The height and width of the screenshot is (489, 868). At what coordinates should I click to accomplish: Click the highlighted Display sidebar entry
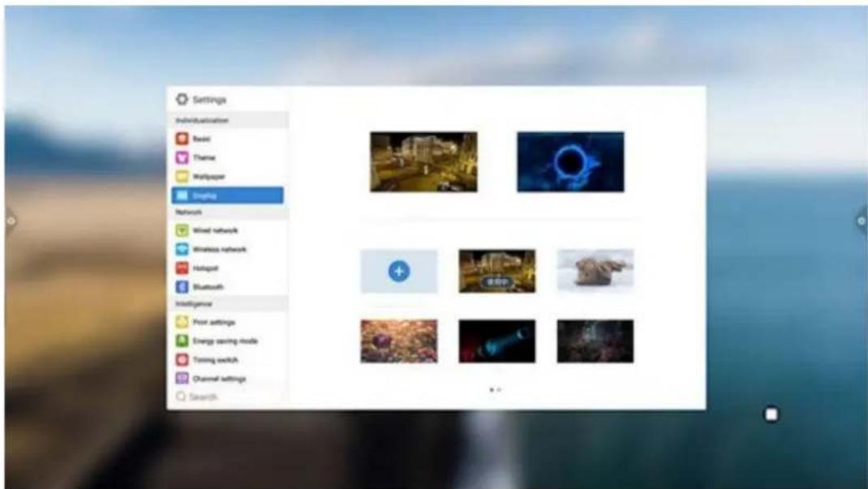[227, 195]
